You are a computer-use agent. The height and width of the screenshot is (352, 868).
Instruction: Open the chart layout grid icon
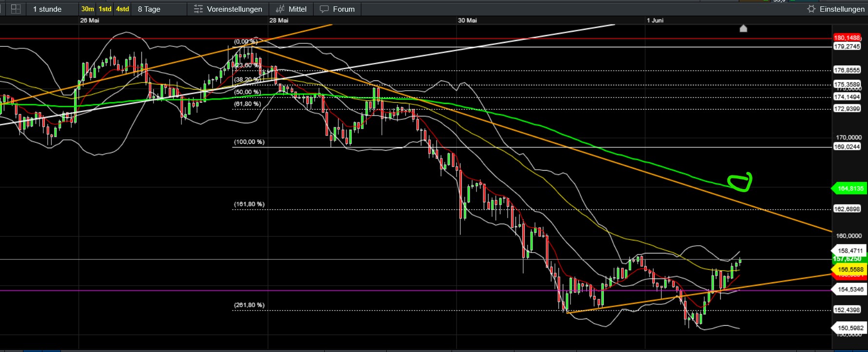click(16, 9)
